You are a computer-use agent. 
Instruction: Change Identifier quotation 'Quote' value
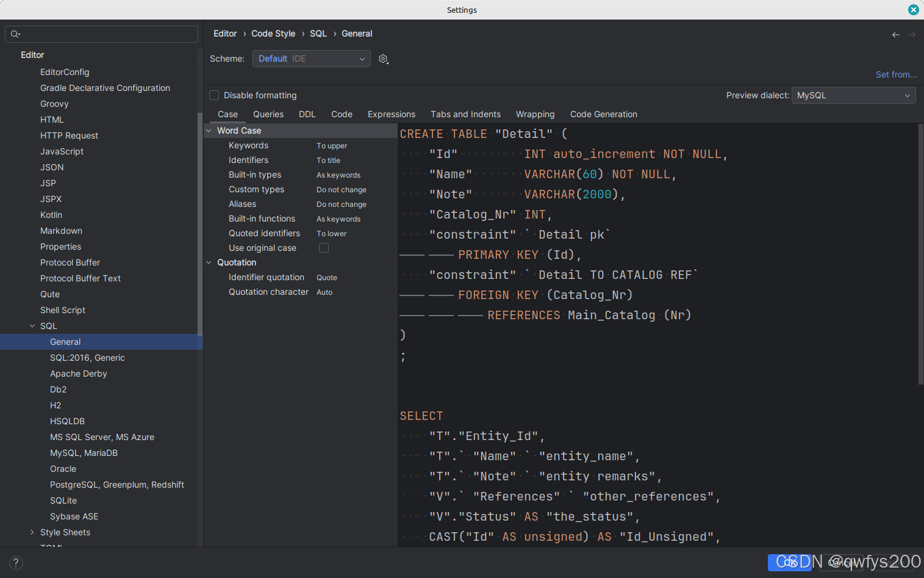click(326, 278)
